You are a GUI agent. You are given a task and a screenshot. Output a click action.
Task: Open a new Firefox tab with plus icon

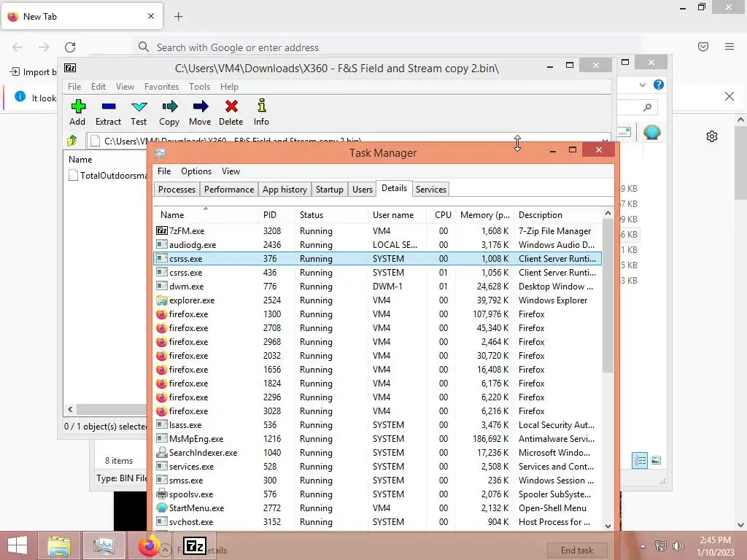pyautogui.click(x=178, y=17)
